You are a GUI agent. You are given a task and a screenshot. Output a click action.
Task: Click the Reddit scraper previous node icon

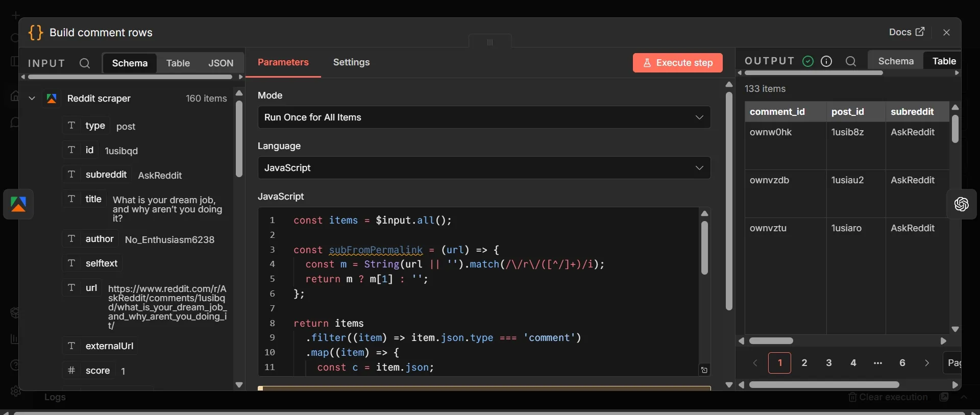pos(18,204)
